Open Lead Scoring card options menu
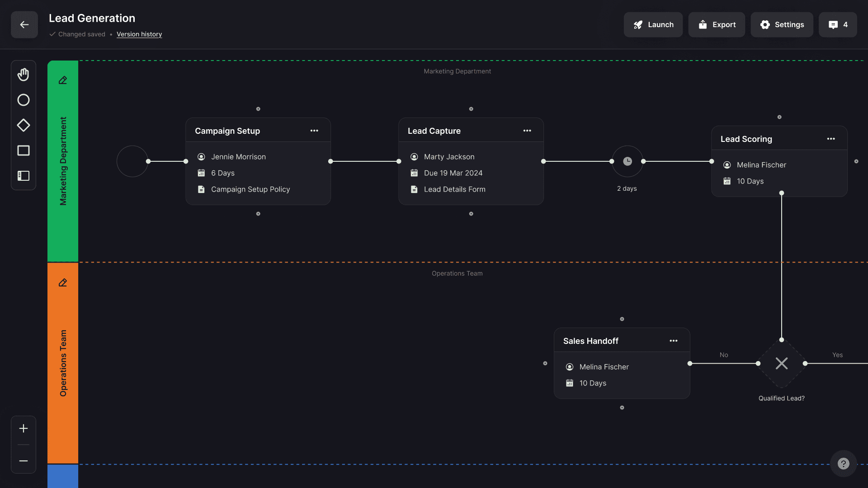Image resolution: width=868 pixels, height=488 pixels. (831, 139)
